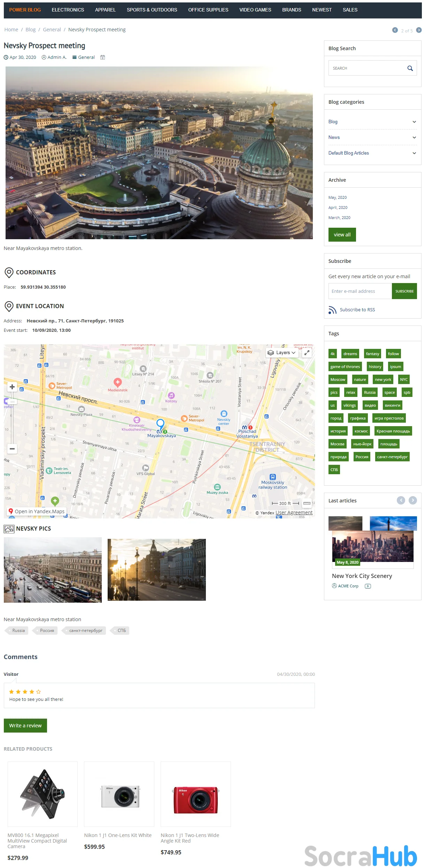The image size is (425, 868).
Task: Open the User Agreement link on map
Action: (294, 513)
